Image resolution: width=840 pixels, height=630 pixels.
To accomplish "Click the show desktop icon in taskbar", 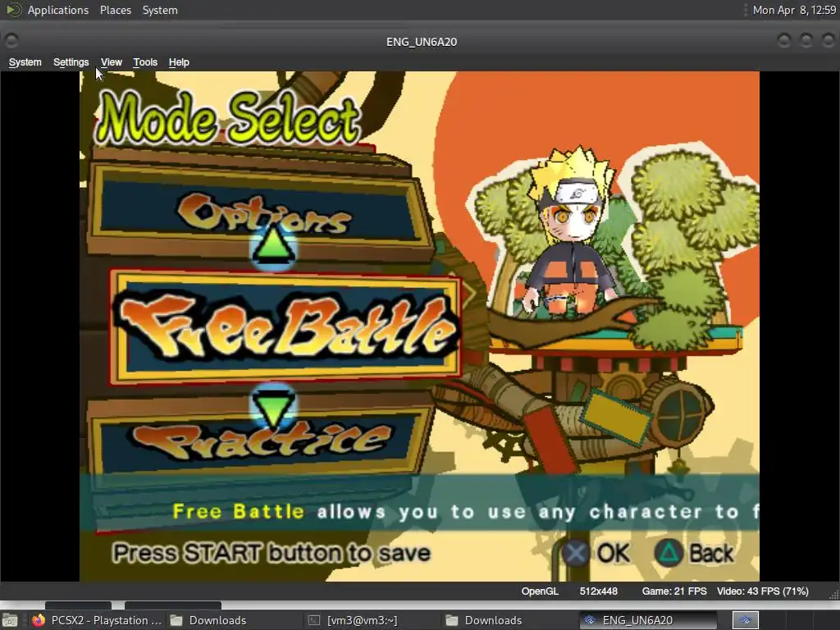I will [10, 620].
